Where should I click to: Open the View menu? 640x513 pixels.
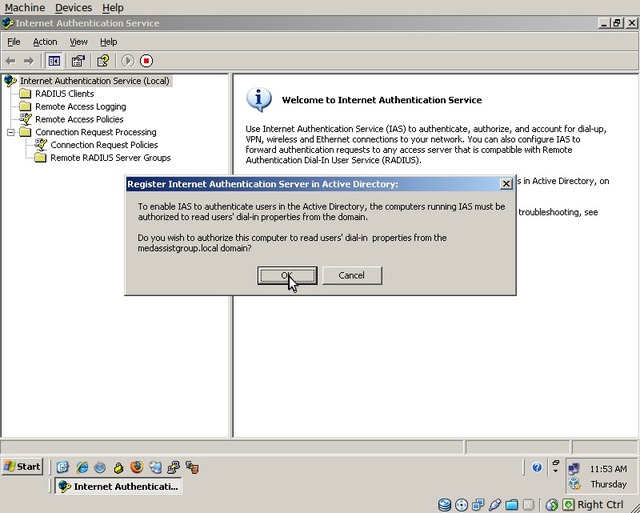pyautogui.click(x=79, y=42)
